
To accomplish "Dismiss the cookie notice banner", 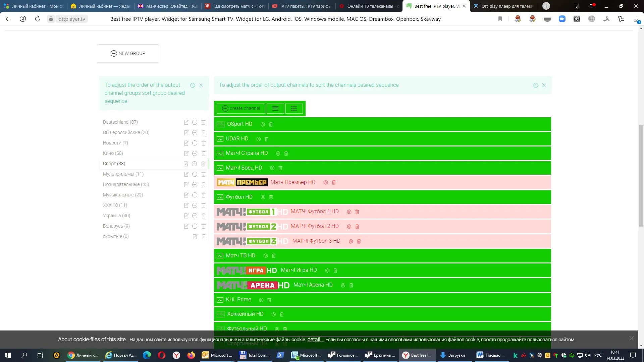I will pos(632,339).
